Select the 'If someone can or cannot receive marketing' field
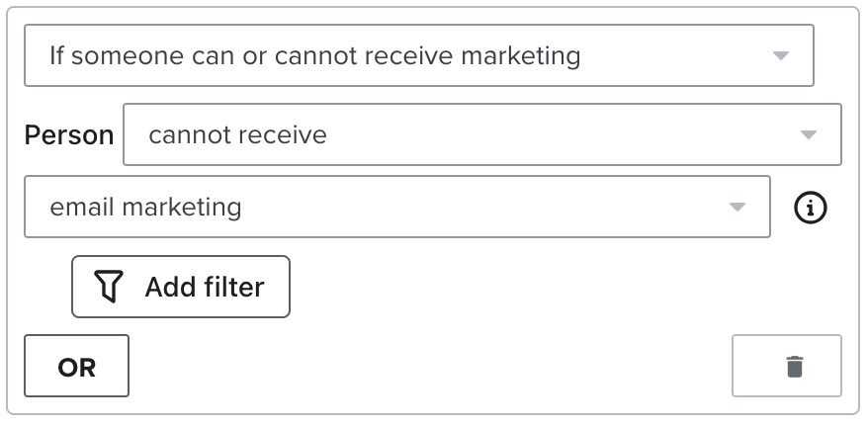868x427 pixels. [x=314, y=56]
